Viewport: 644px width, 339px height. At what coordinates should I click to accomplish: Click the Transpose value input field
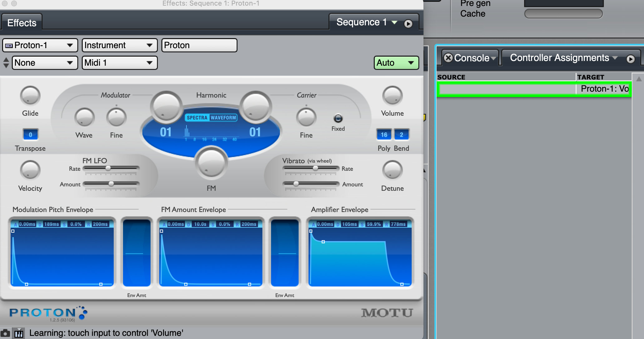(x=30, y=135)
